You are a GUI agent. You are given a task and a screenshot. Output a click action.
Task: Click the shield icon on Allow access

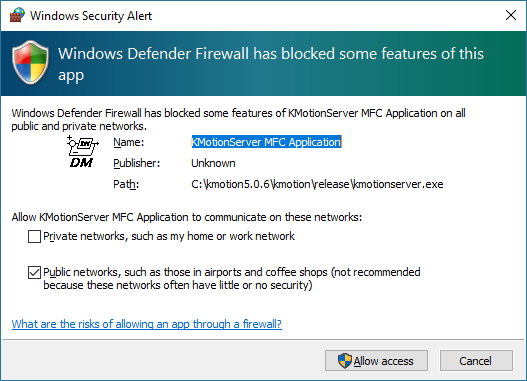pyautogui.click(x=344, y=361)
